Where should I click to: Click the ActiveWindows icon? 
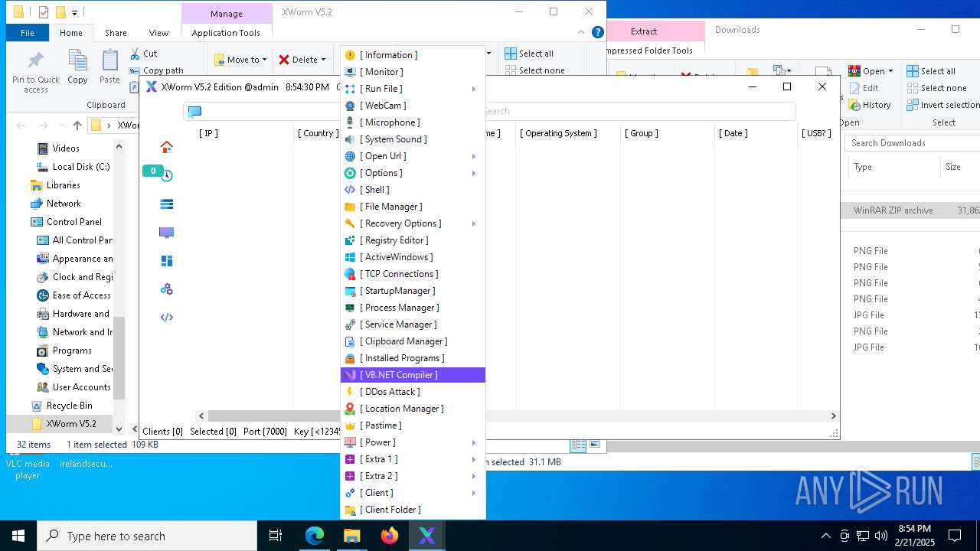pyautogui.click(x=350, y=257)
